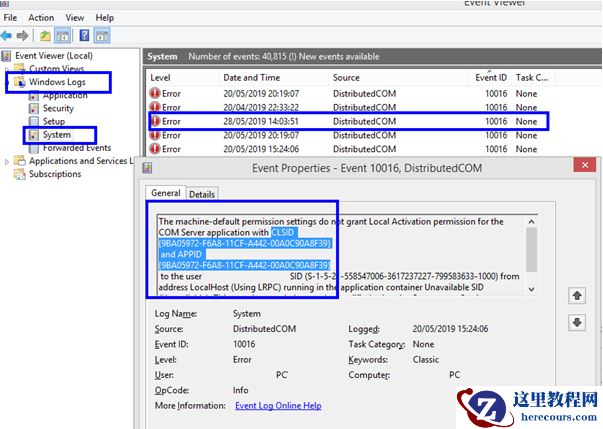Click the Security log icon

point(34,108)
